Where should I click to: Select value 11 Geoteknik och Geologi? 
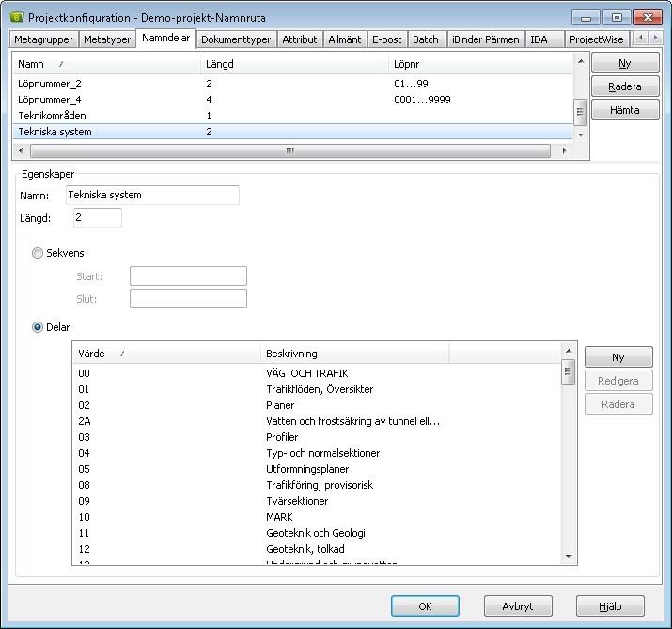[x=317, y=533]
